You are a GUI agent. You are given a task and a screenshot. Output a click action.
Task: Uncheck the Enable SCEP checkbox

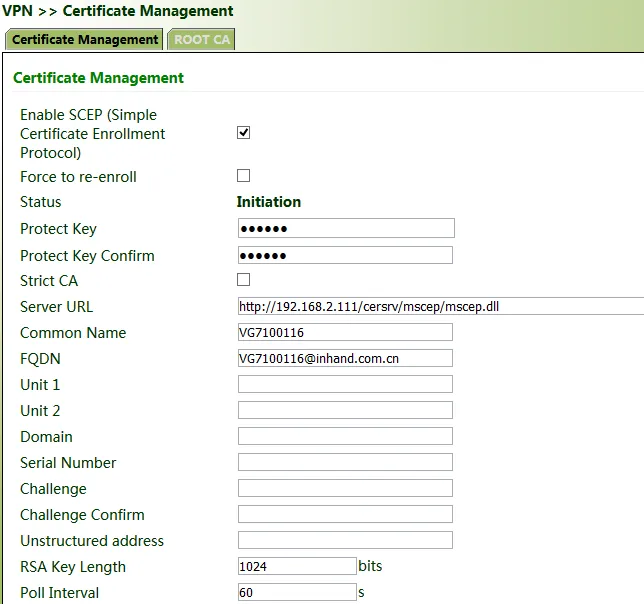point(244,133)
